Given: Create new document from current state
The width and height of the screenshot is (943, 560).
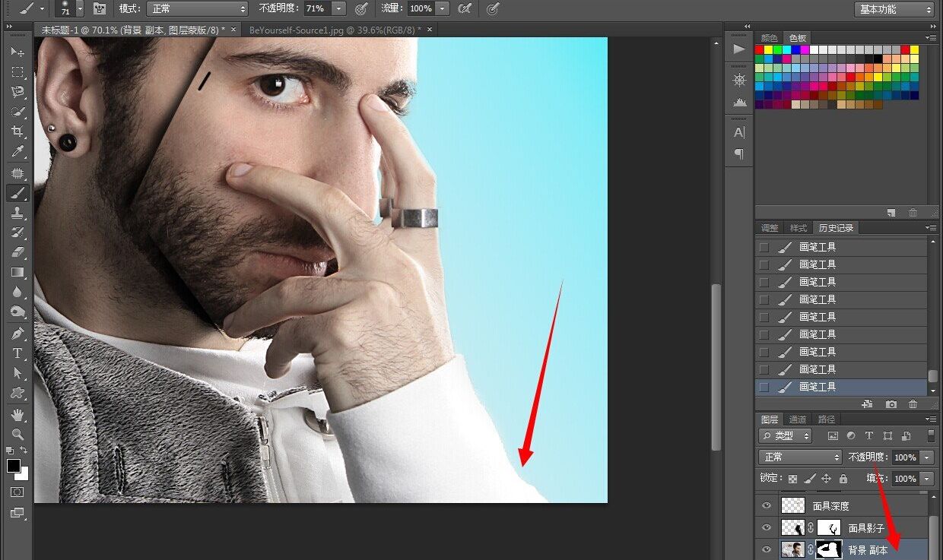Looking at the screenshot, I should (866, 404).
